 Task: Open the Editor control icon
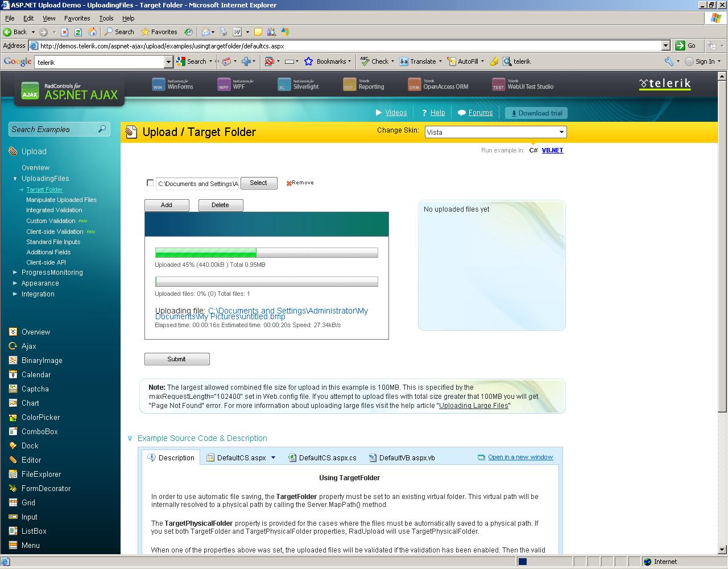13,460
